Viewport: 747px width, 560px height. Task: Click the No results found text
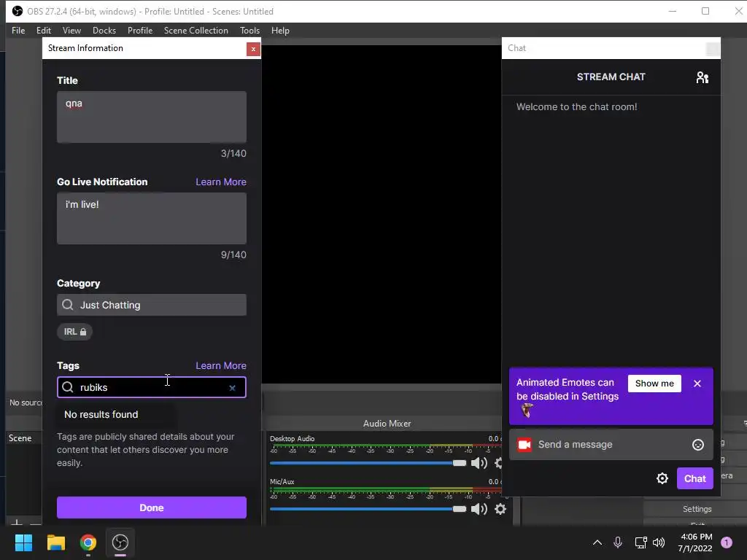point(101,414)
